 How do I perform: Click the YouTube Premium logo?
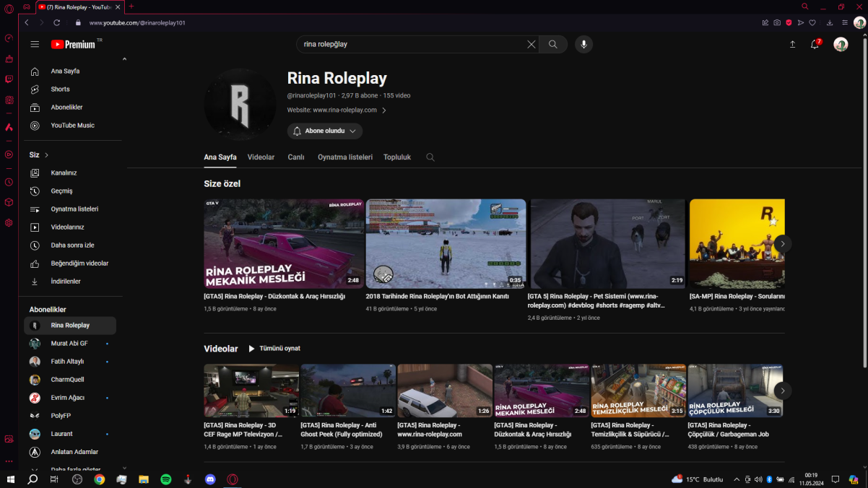(x=73, y=44)
